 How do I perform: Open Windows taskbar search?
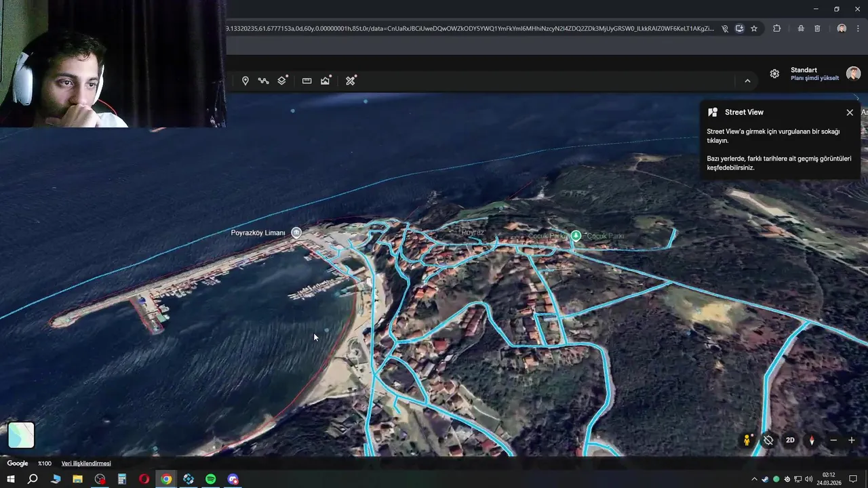tap(33, 479)
